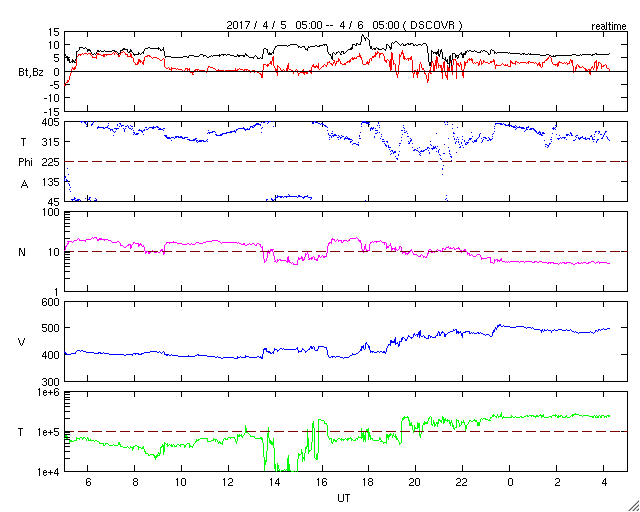This screenshot has width=640, height=512.
Task: Click the "12" hour tick on UT axis
Action: (x=229, y=482)
